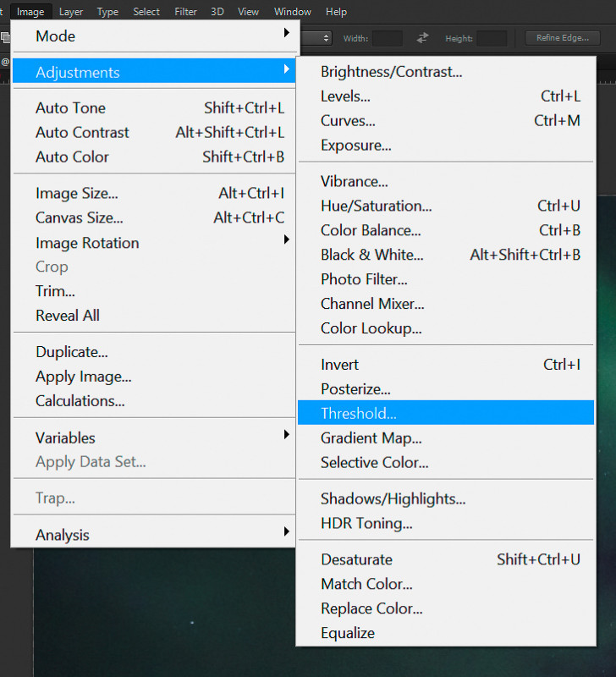Image resolution: width=616 pixels, height=677 pixels.
Task: Open the Curves adjustment
Action: (x=348, y=121)
